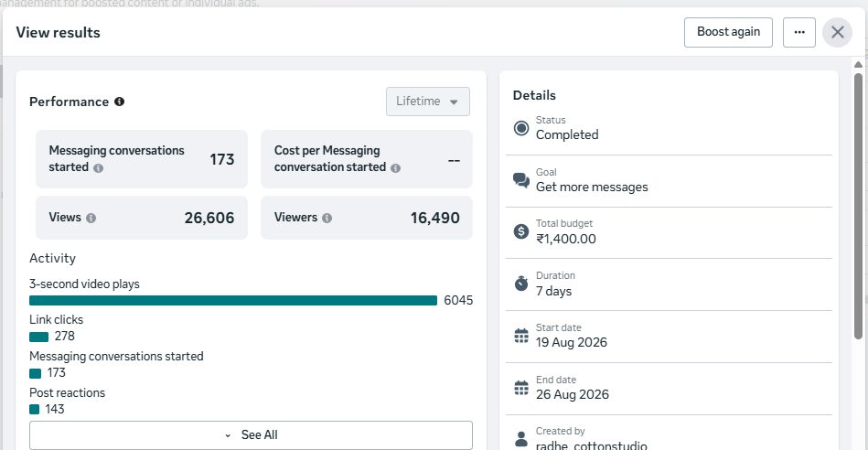Click the Boost again button

pos(728,32)
